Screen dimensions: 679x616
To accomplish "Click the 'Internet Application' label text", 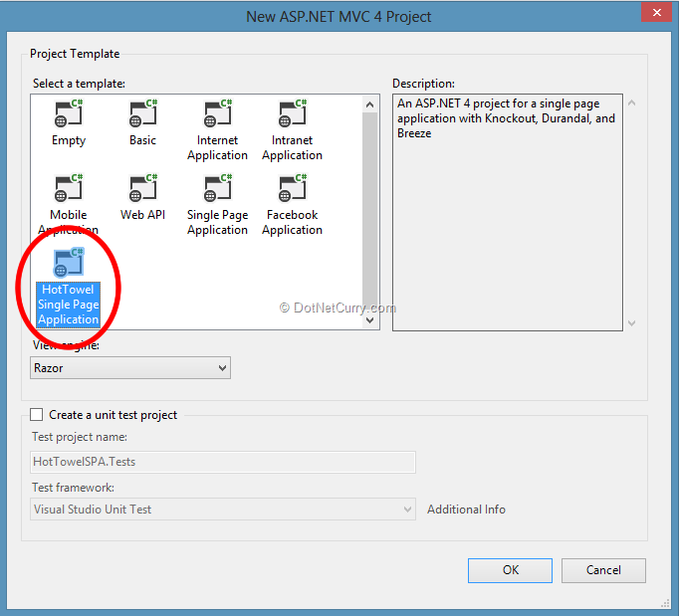I will pyautogui.click(x=217, y=147).
